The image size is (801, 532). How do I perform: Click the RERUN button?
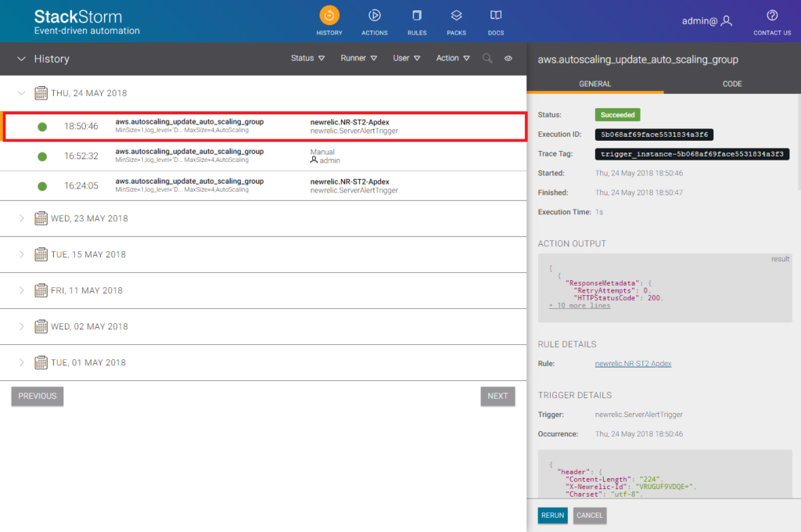click(x=553, y=515)
